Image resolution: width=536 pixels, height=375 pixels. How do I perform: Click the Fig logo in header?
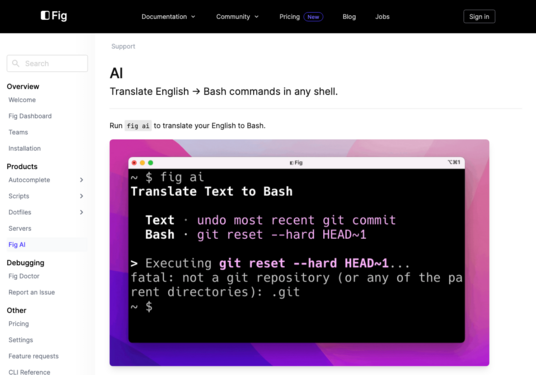point(54,16)
